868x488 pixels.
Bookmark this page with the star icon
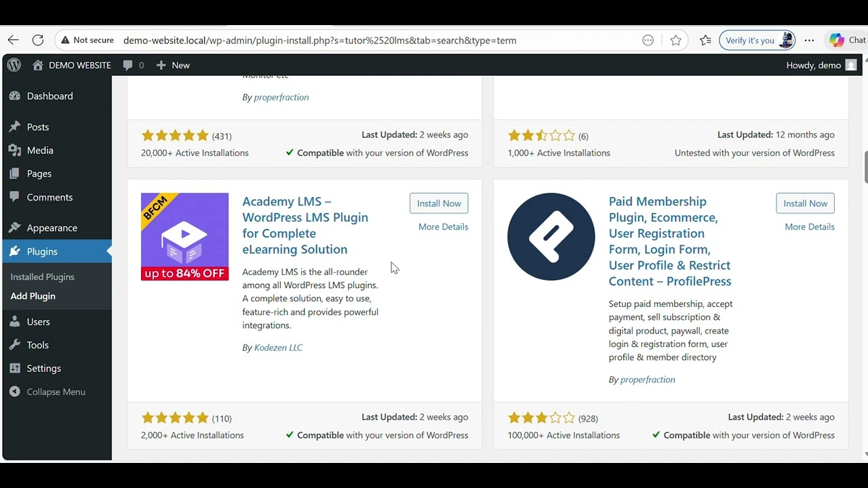(675, 40)
